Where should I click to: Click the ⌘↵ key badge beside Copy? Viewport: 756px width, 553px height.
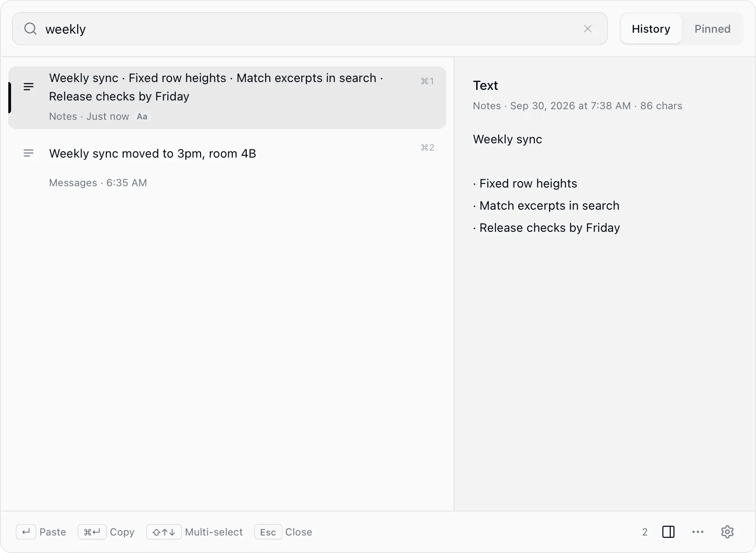(92, 532)
